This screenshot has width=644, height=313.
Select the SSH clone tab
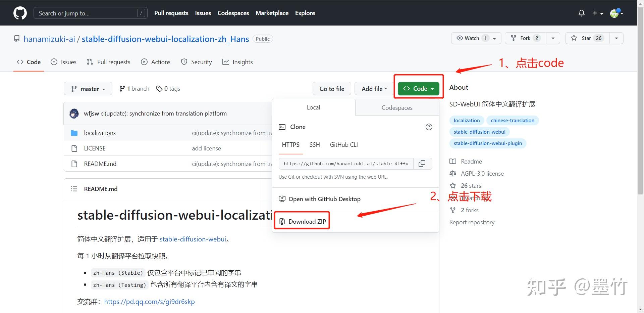(314, 144)
